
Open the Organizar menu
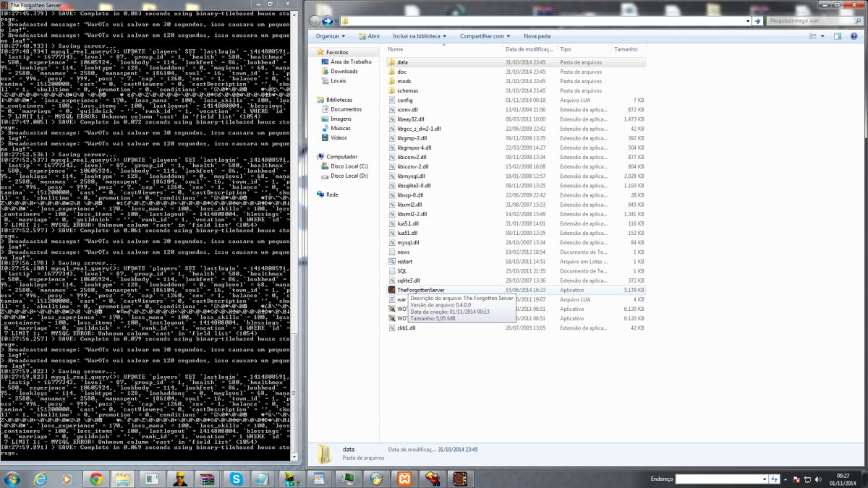pos(330,36)
